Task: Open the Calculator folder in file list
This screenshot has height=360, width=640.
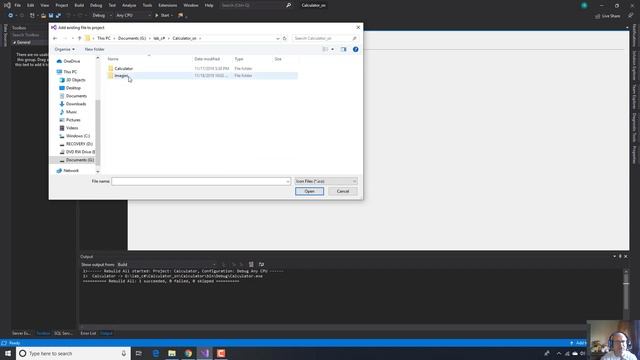Action: [124, 69]
